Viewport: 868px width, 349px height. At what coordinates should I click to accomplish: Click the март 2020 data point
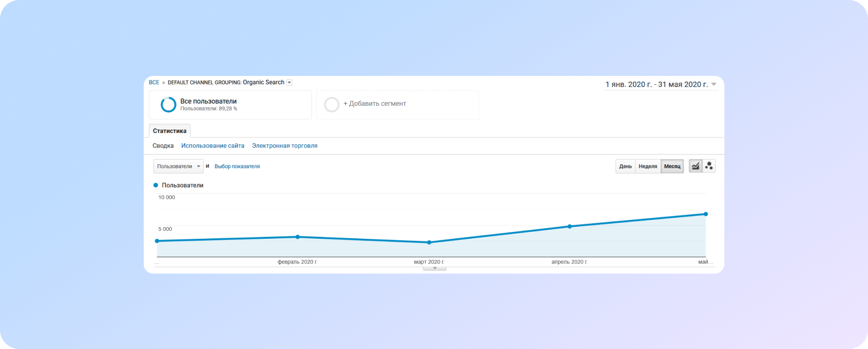click(x=429, y=242)
